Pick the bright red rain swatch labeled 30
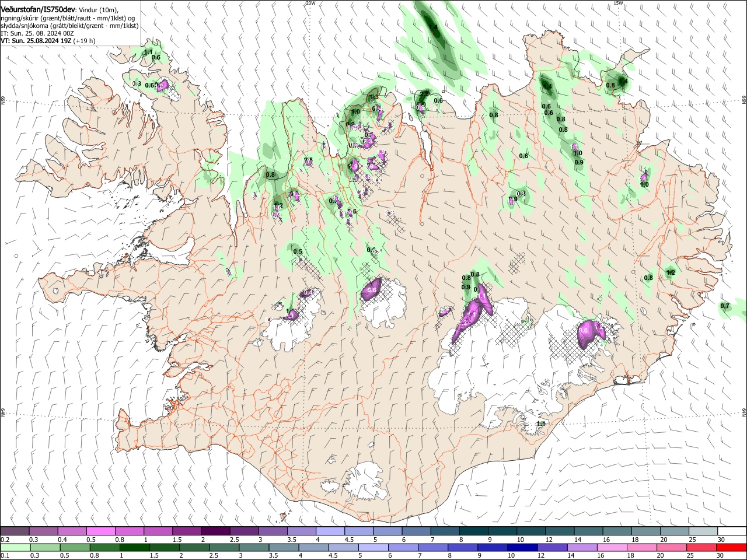Screen dimensions: 747x560 [x=731, y=547]
